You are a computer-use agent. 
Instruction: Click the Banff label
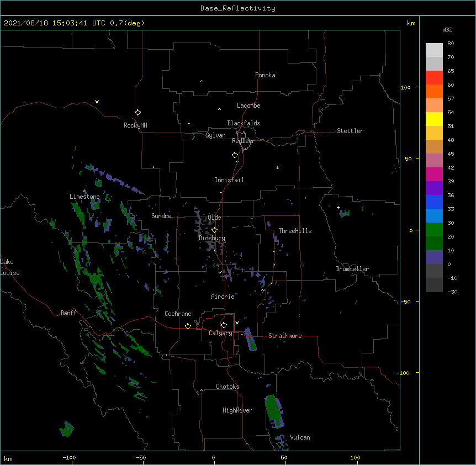[x=68, y=313]
